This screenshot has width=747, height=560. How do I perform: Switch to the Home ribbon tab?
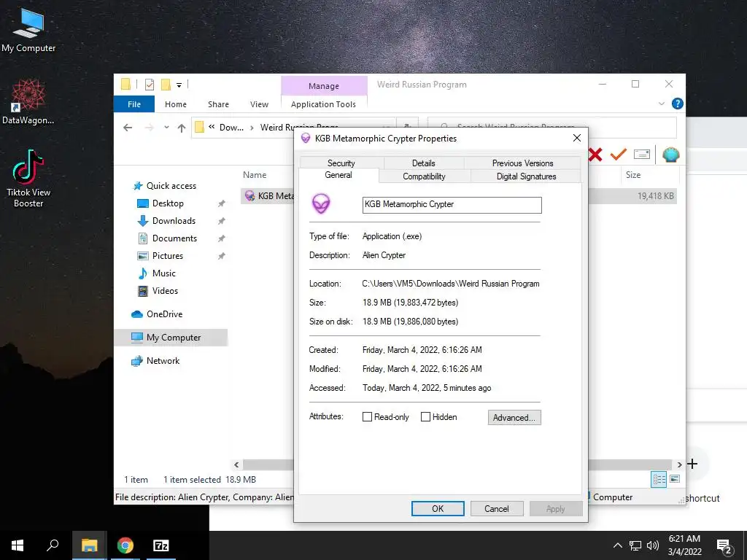pyautogui.click(x=176, y=104)
